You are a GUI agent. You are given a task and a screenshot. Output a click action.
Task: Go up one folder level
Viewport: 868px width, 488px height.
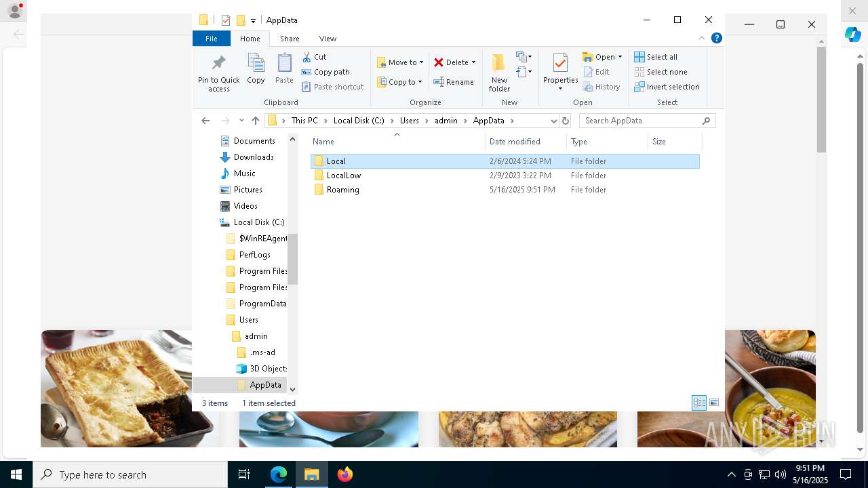point(255,121)
